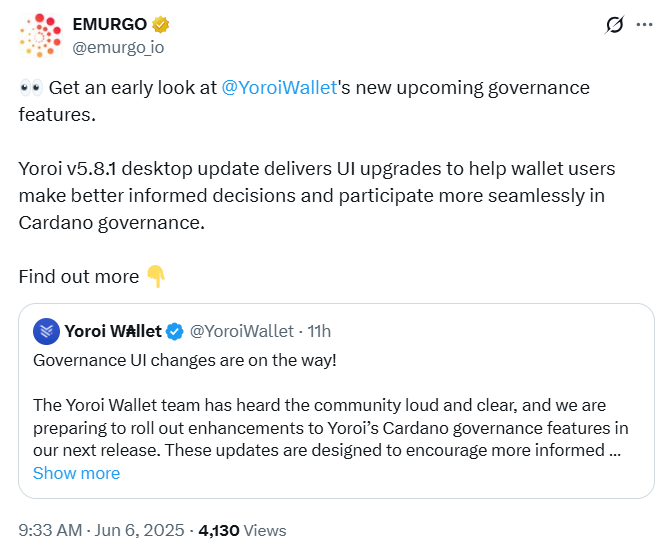Image resolution: width=670 pixels, height=559 pixels.
Task: Click the Yoroi Wallet display name
Action: click(113, 331)
